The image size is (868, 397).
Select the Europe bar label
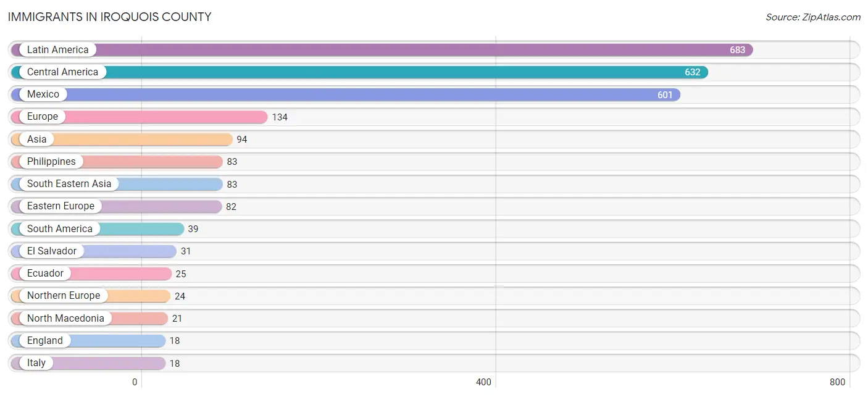pos(43,116)
